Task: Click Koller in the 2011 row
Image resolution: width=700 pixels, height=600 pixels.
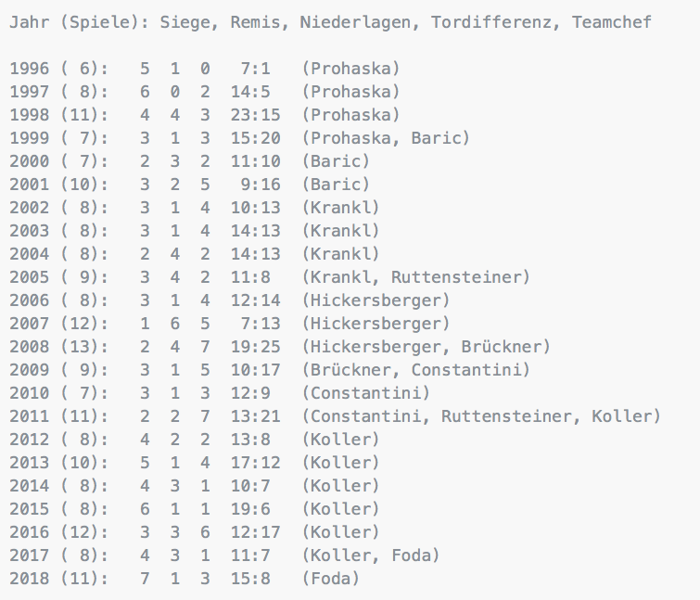Action: pyautogui.click(x=621, y=417)
